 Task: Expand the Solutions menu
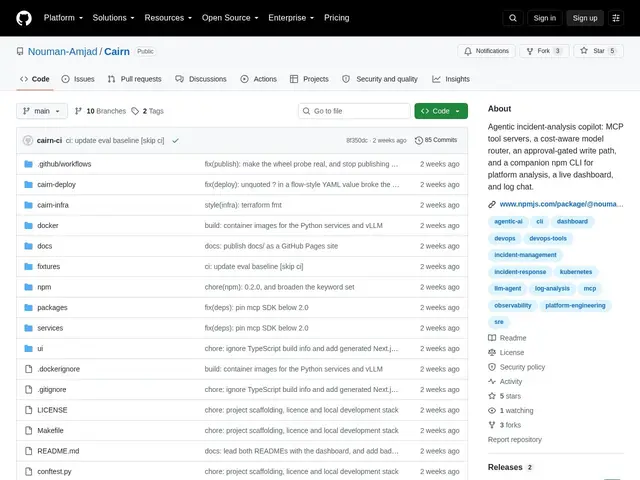point(113,18)
